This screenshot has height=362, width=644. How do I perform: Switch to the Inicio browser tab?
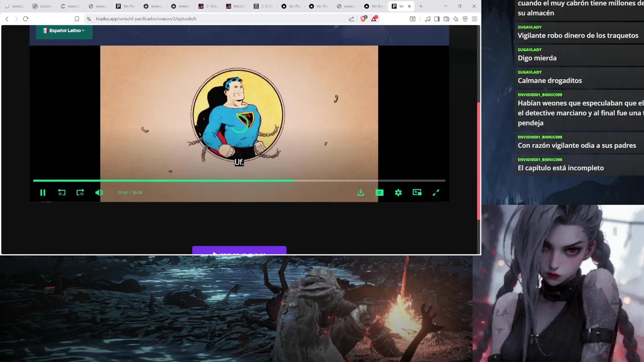[x=235, y=6]
